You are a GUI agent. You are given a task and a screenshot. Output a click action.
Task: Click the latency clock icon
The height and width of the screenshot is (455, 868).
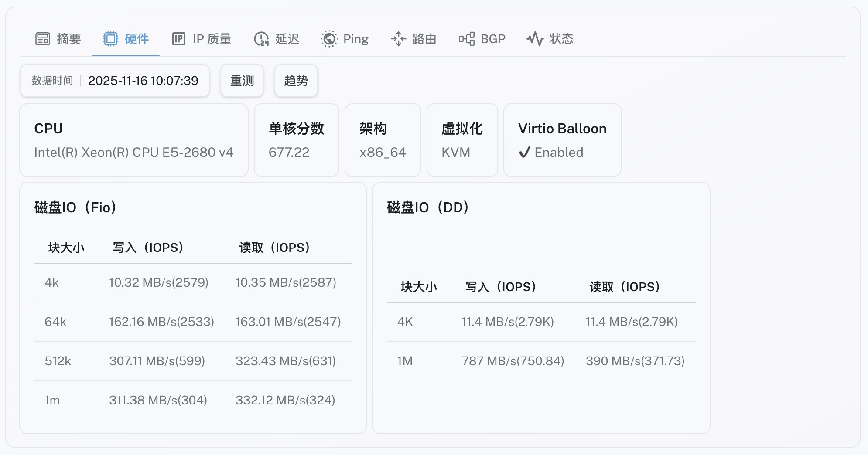(x=261, y=39)
